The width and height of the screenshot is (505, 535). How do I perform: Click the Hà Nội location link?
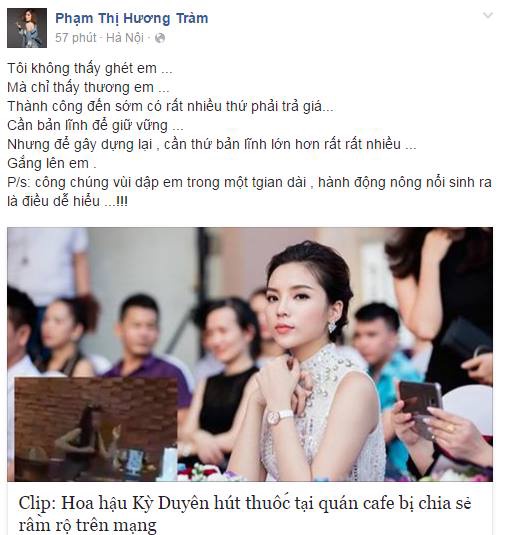[x=125, y=38]
